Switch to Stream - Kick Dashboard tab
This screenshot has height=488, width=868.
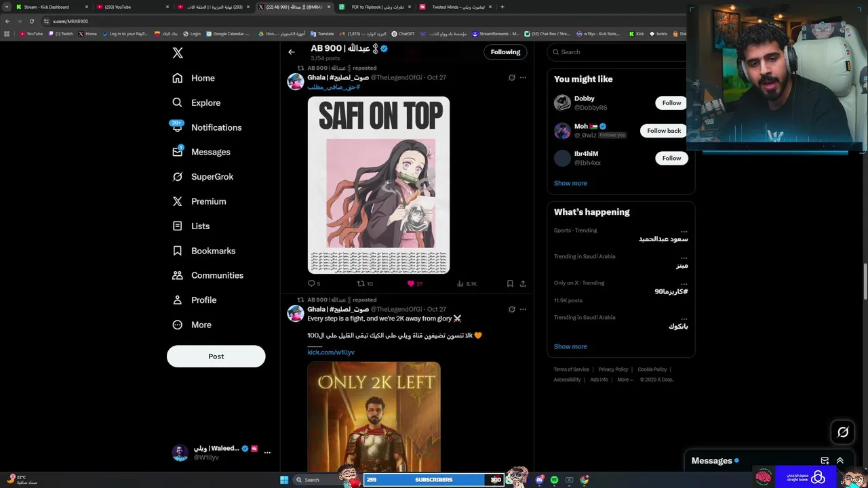[x=52, y=7]
